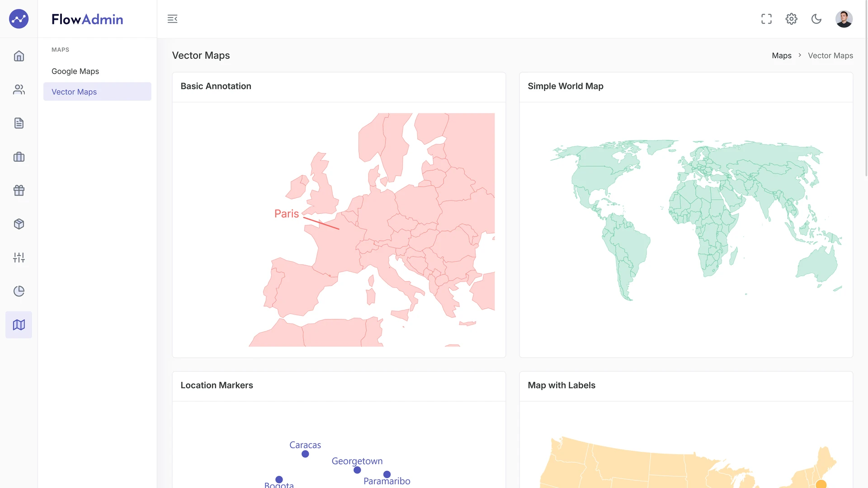Open the user profile avatar menu
The image size is (868, 488).
point(844,19)
